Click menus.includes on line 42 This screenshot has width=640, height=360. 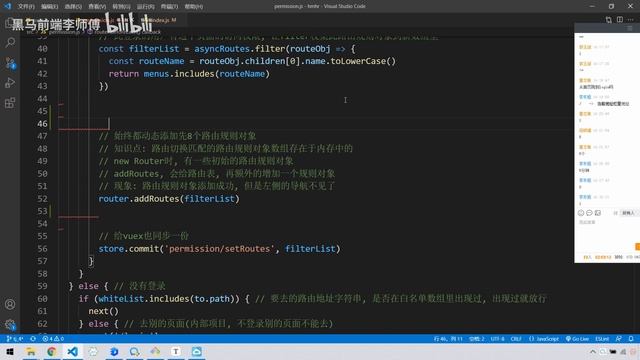point(179,74)
